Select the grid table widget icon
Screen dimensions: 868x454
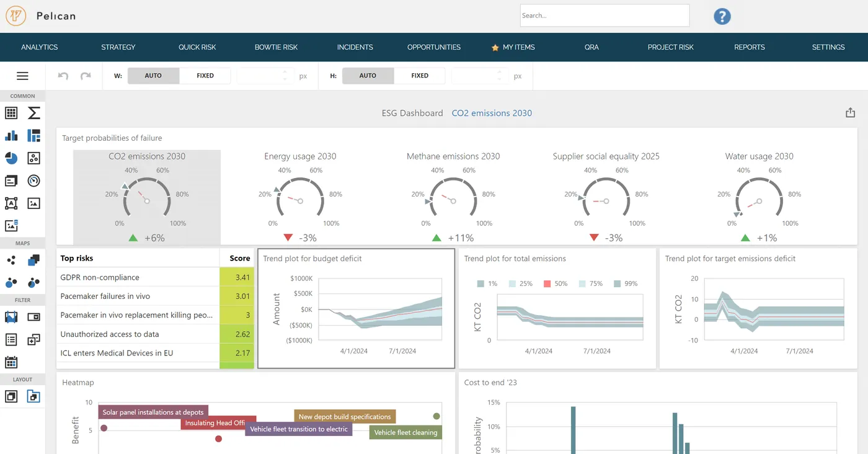click(x=11, y=113)
